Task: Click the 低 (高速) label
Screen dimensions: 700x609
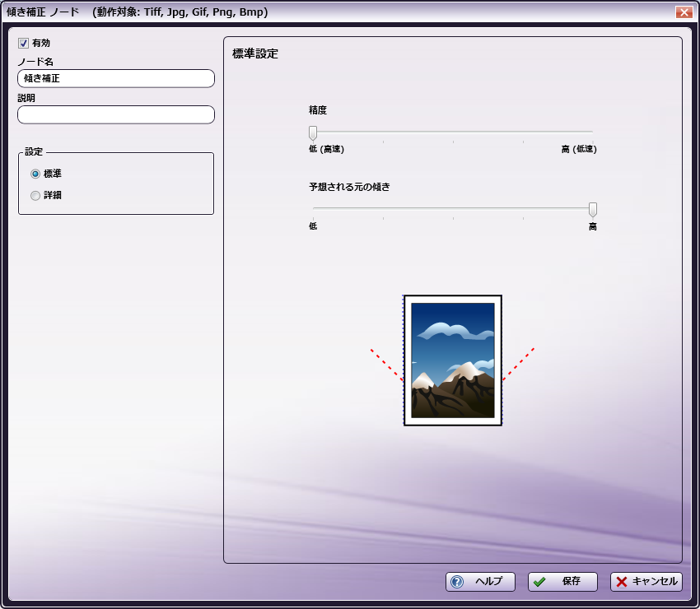Action: (x=326, y=149)
